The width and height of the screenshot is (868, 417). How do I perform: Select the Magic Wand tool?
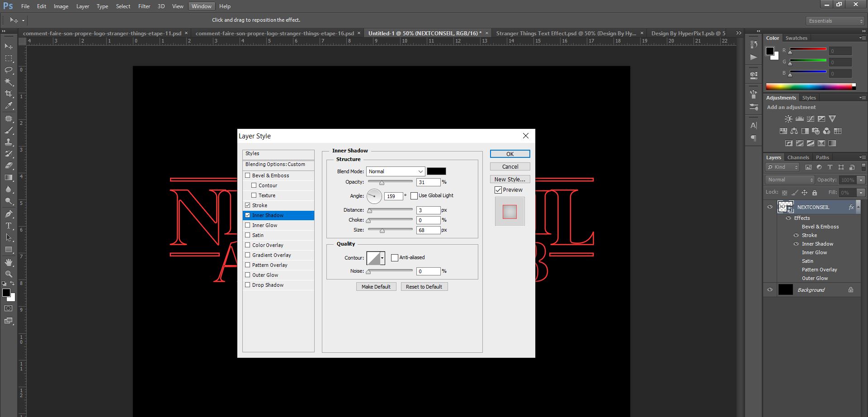click(x=9, y=82)
